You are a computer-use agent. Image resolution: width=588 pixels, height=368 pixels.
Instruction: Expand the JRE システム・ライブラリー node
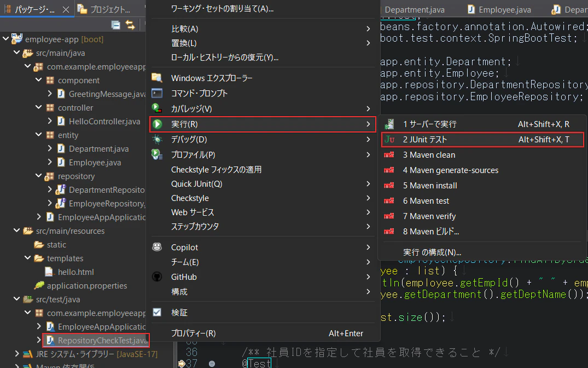[16, 354]
